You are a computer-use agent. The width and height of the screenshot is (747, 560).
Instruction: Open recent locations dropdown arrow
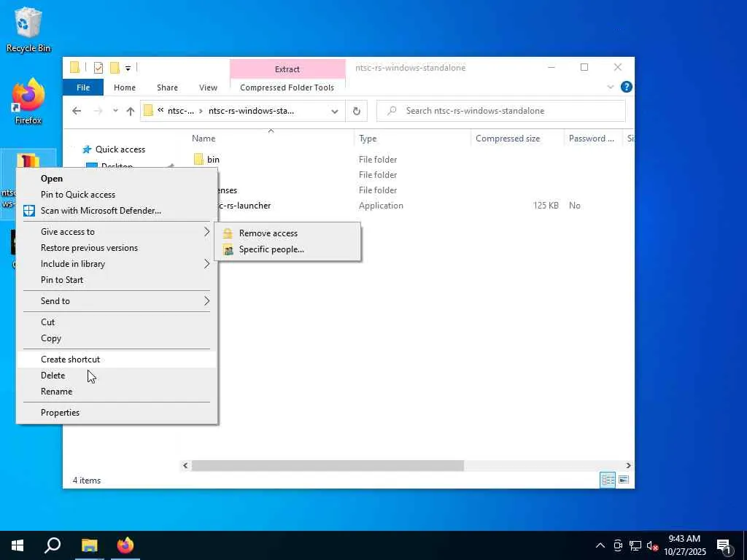(115, 111)
